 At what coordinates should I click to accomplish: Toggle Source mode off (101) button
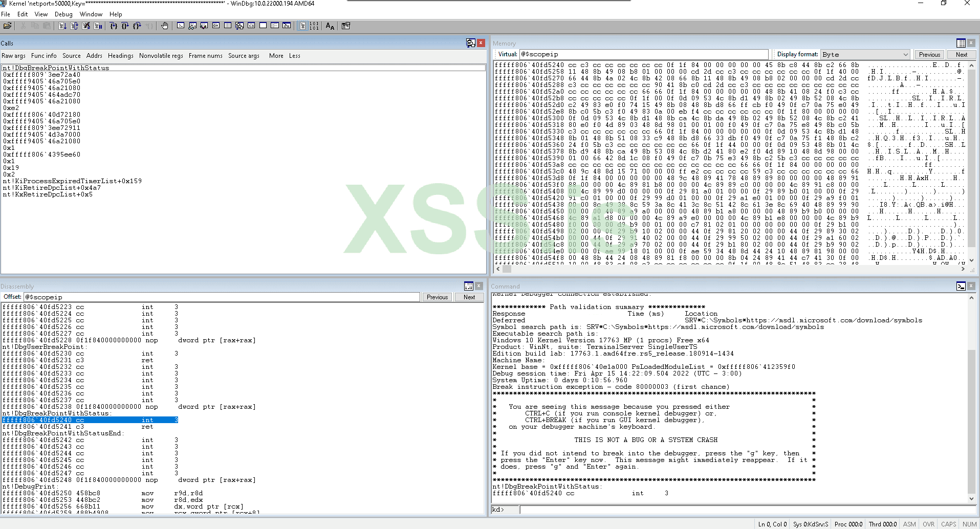pyautogui.click(x=314, y=26)
